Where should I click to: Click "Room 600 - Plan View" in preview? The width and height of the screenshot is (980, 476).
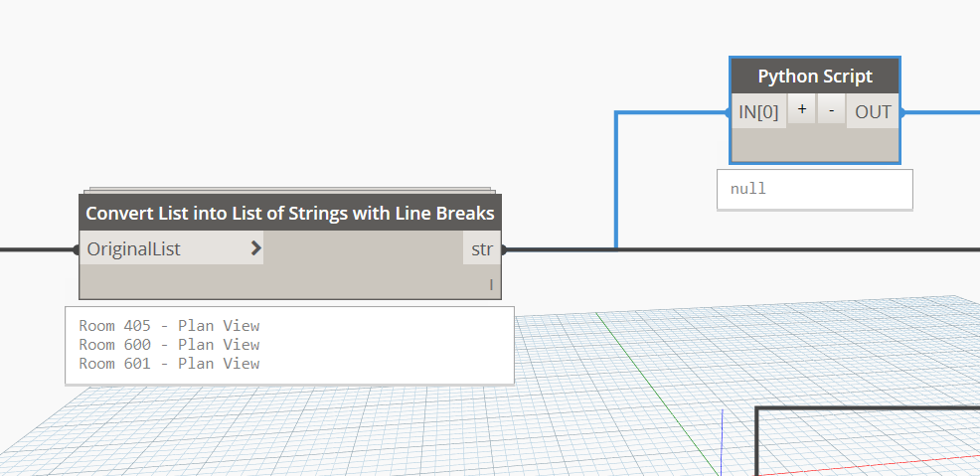point(169,344)
